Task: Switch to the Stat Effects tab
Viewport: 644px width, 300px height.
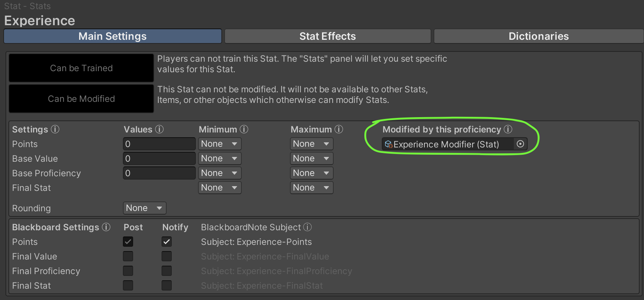Action: (327, 36)
